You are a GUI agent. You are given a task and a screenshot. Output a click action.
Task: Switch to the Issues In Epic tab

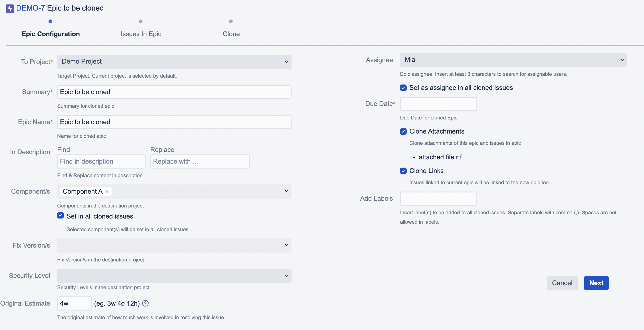point(141,34)
